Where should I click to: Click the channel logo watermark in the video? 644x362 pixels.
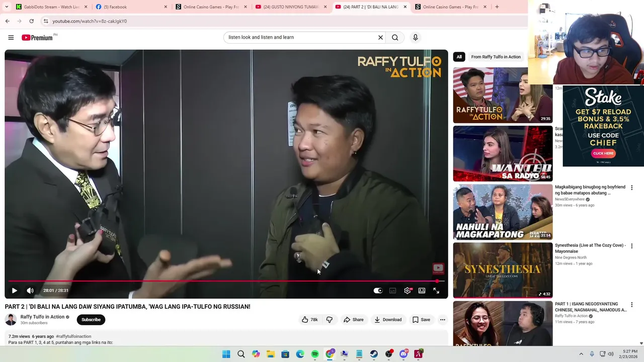point(438,268)
